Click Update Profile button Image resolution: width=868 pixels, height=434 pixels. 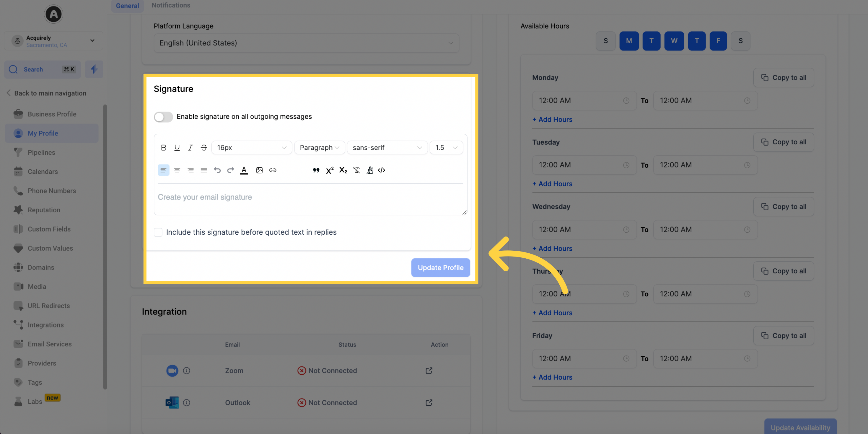pos(441,267)
